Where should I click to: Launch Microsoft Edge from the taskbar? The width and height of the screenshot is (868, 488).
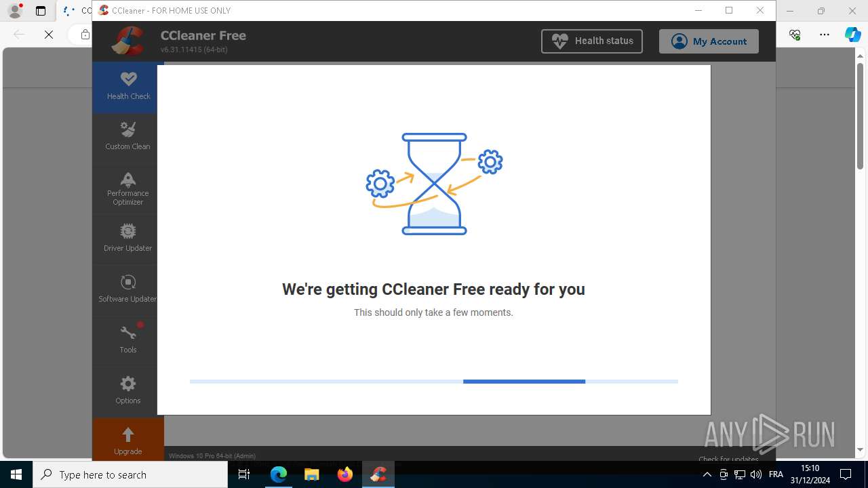279,474
